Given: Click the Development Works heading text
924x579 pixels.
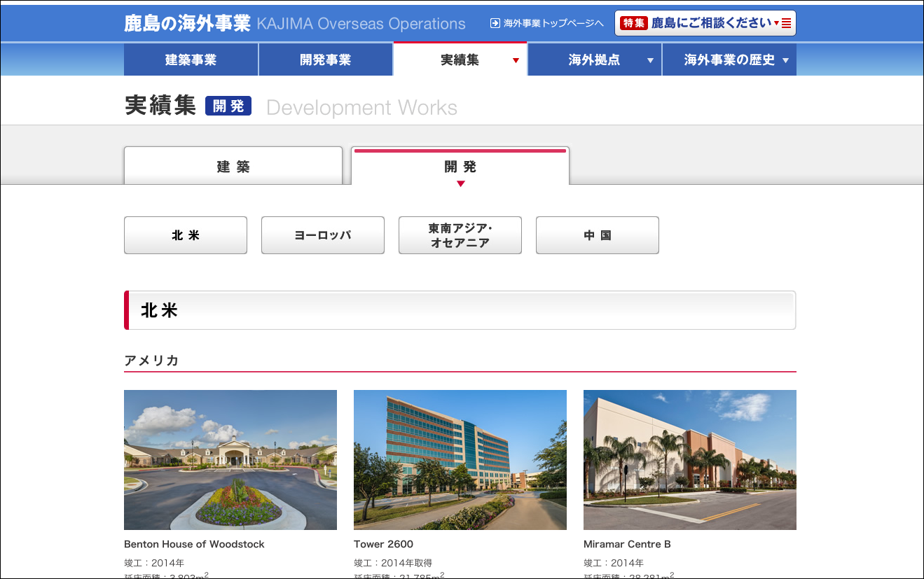Looking at the screenshot, I should 361,107.
